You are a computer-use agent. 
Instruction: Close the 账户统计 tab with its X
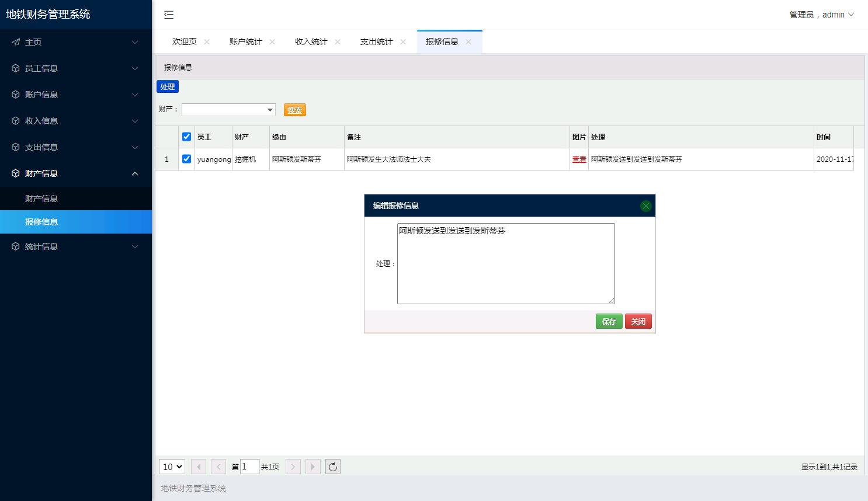click(272, 42)
